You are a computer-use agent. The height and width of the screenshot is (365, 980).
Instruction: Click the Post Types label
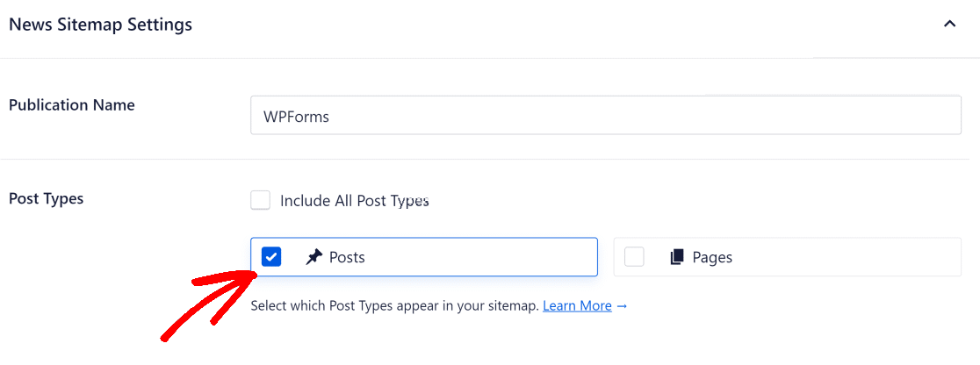(47, 198)
